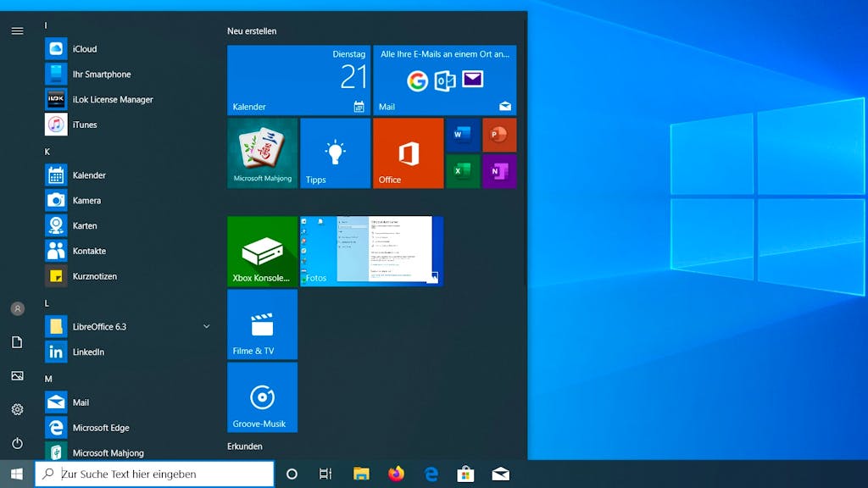Open Cortana circle on taskbar
The image size is (868, 488).
tap(292, 474)
